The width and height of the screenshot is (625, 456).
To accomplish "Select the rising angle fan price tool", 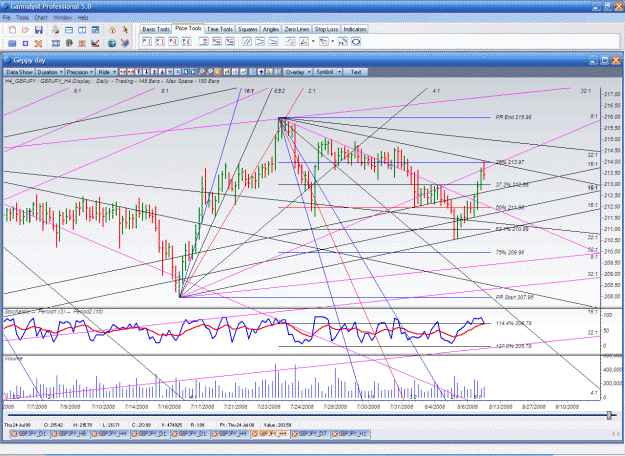I will [304, 41].
